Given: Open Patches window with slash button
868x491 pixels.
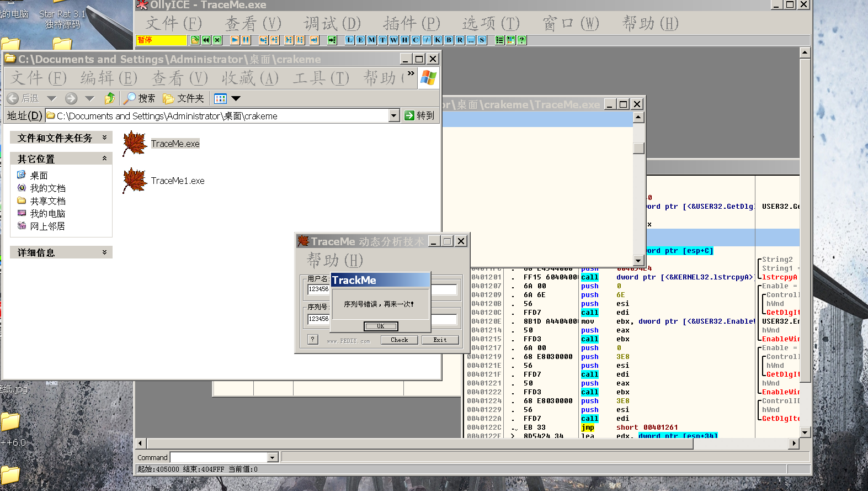Looking at the screenshot, I should click(427, 40).
